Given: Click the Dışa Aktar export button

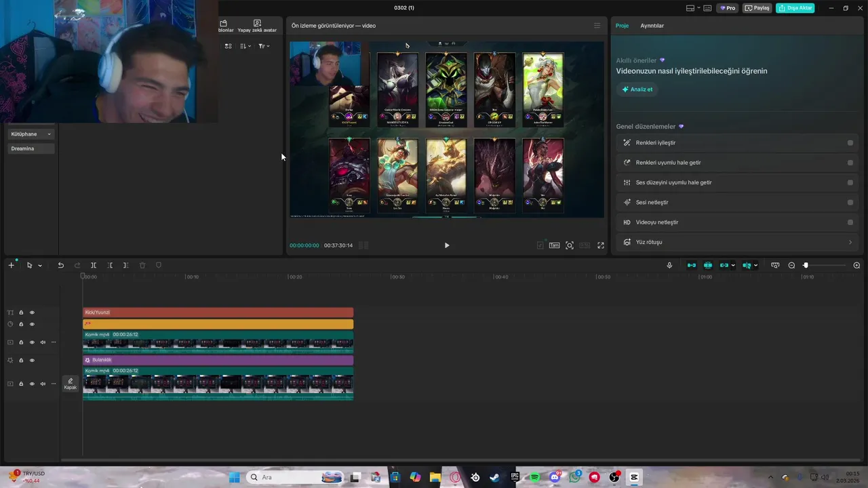Looking at the screenshot, I should [795, 8].
